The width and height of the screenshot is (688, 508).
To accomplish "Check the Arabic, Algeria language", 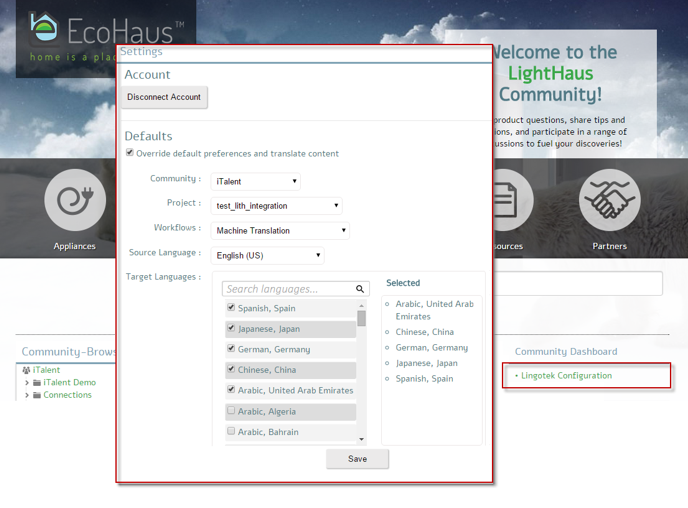I will coord(231,411).
